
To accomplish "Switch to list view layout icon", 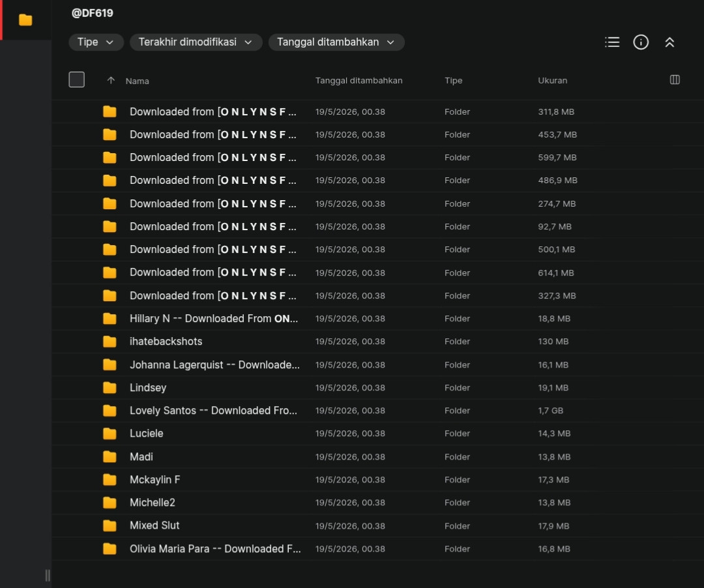I will pyautogui.click(x=612, y=42).
